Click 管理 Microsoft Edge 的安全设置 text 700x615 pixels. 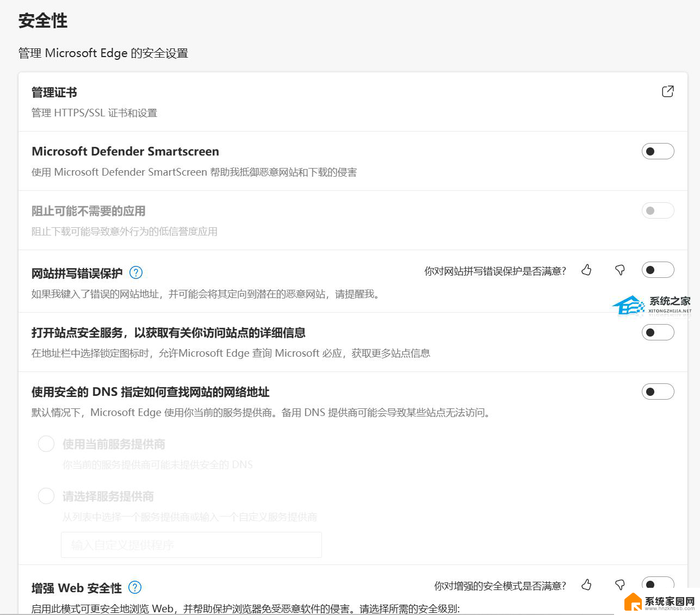pyautogui.click(x=103, y=53)
